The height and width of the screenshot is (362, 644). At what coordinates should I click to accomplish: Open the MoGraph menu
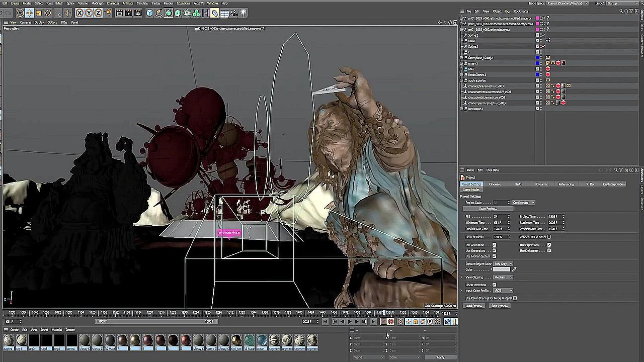click(97, 3)
